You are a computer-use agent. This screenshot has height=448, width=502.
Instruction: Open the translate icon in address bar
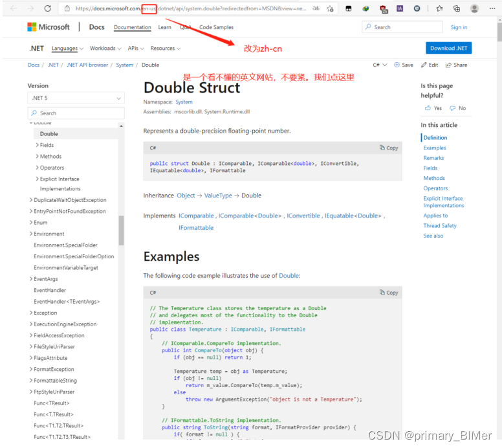(316, 8)
